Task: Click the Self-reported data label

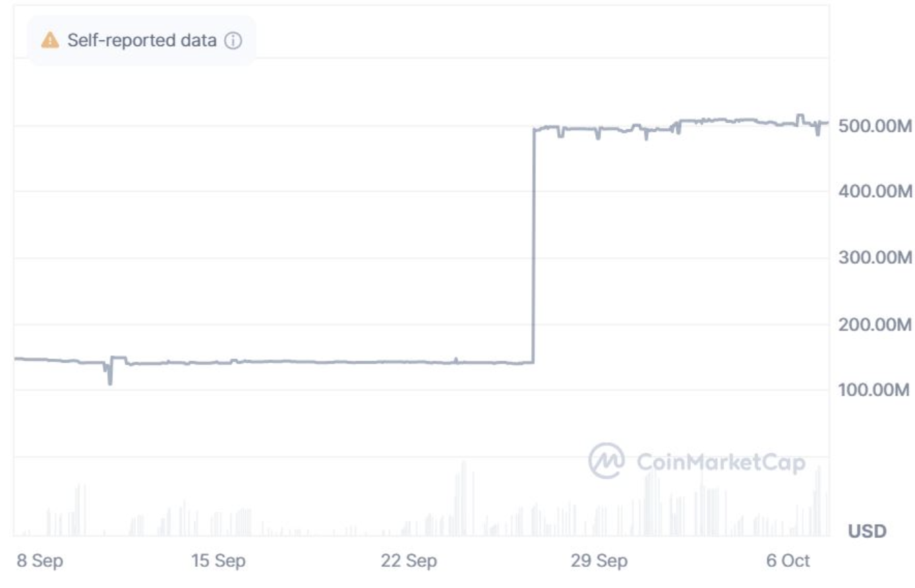Action: (142, 40)
